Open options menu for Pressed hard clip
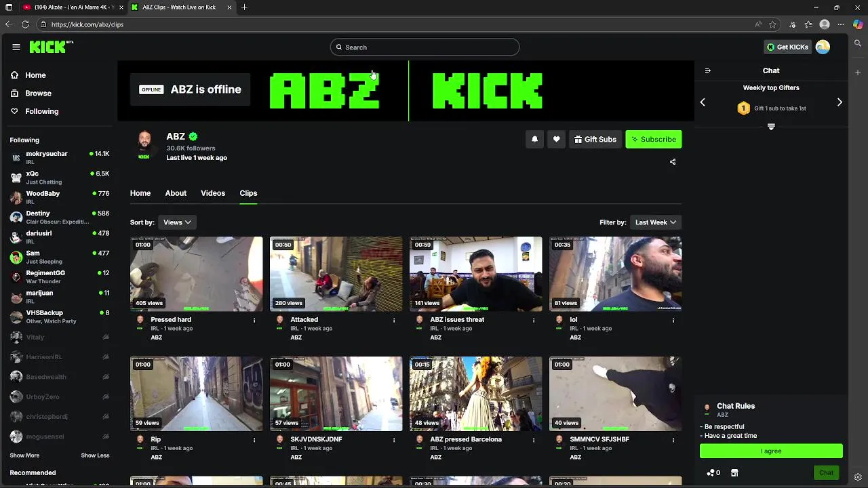The width and height of the screenshot is (868, 488). [x=254, y=320]
